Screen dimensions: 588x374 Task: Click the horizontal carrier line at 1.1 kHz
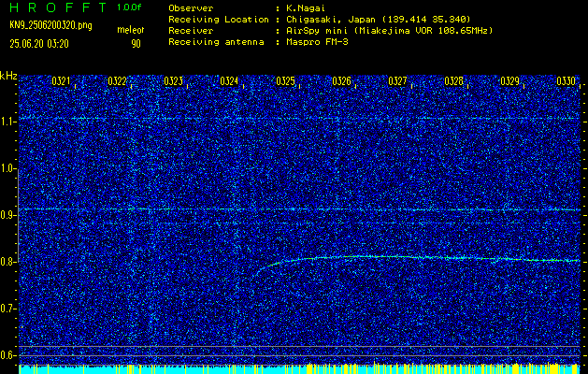299,118
